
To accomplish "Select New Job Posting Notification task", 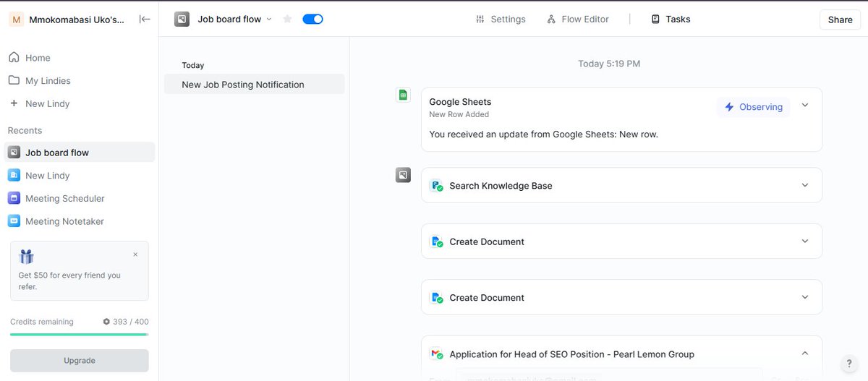I will click(255, 85).
